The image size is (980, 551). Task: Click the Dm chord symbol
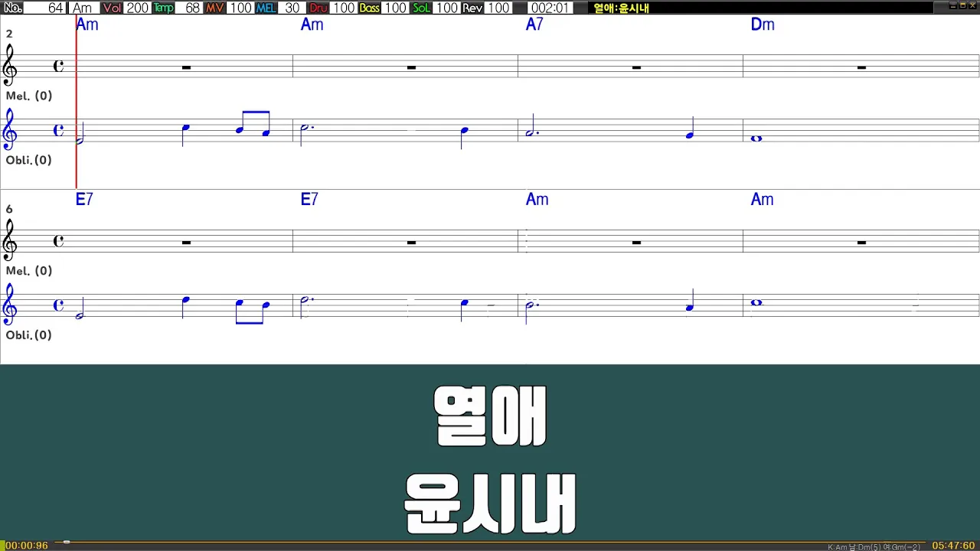(763, 24)
